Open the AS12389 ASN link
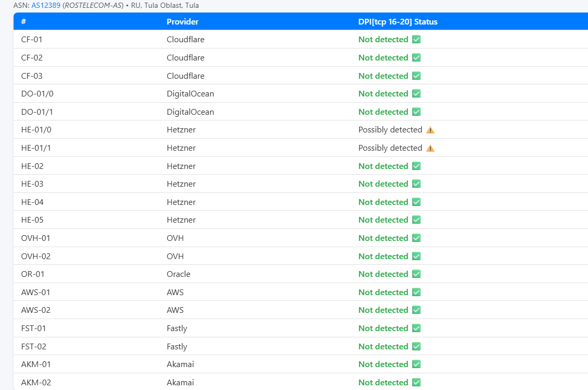 tap(46, 5)
